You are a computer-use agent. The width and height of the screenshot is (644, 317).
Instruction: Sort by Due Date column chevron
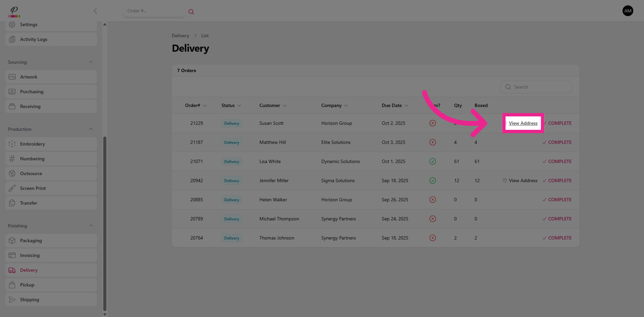407,106
